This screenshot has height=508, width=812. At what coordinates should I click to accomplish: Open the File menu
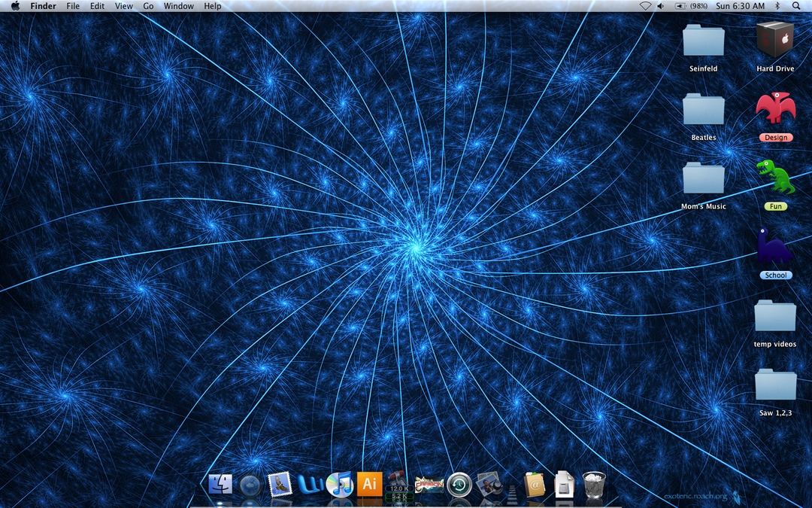tap(73, 6)
